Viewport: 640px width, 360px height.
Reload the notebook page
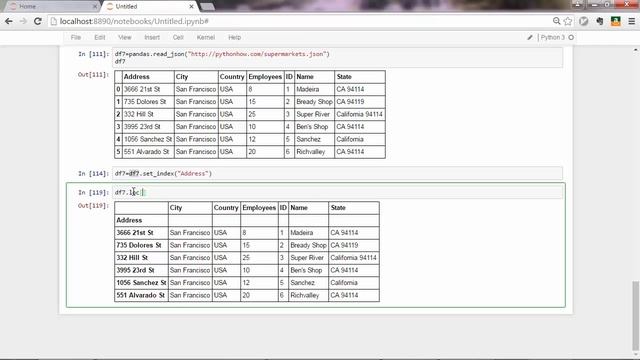38,21
